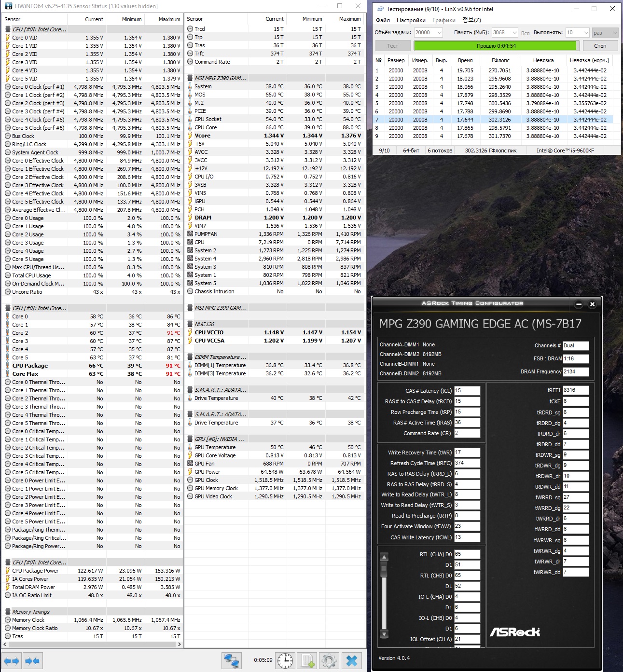
Task: Click the thermometer icon beside Core Max
Action: pyautogui.click(x=8, y=374)
